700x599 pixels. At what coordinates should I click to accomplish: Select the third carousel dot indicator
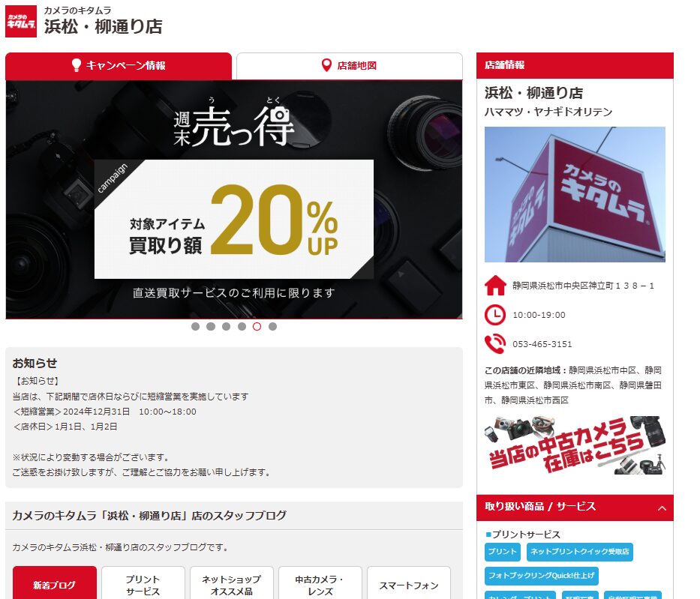pos(227,326)
